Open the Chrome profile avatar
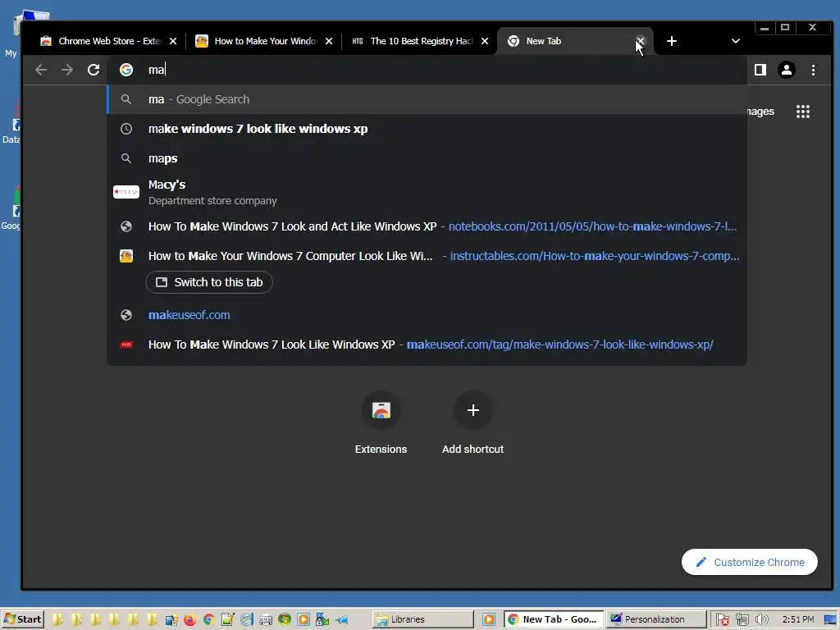 click(787, 70)
